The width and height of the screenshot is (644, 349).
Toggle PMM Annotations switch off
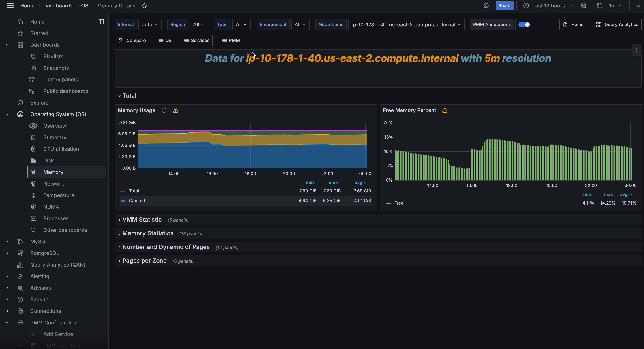tap(524, 25)
